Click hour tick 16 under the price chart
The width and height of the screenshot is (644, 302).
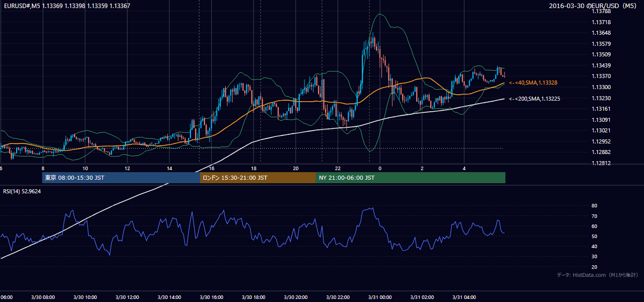click(212, 168)
